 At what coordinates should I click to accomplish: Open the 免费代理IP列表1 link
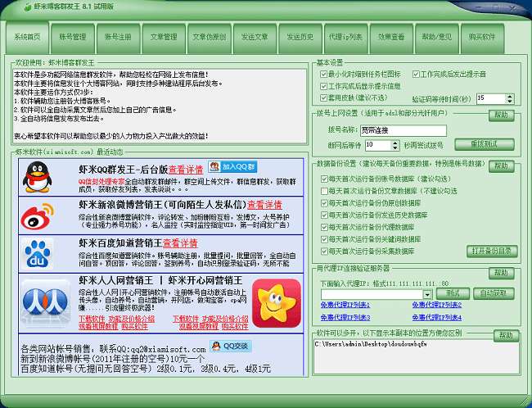coord(345,305)
